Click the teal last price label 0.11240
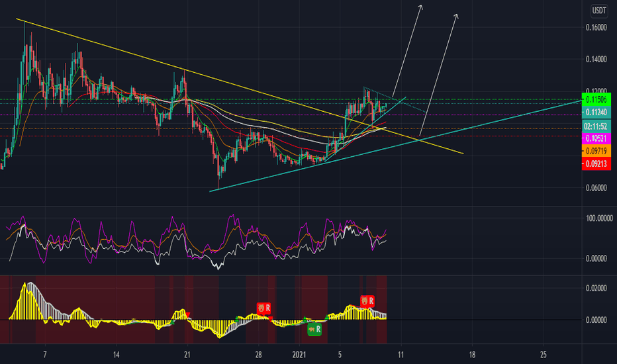 tap(596, 112)
